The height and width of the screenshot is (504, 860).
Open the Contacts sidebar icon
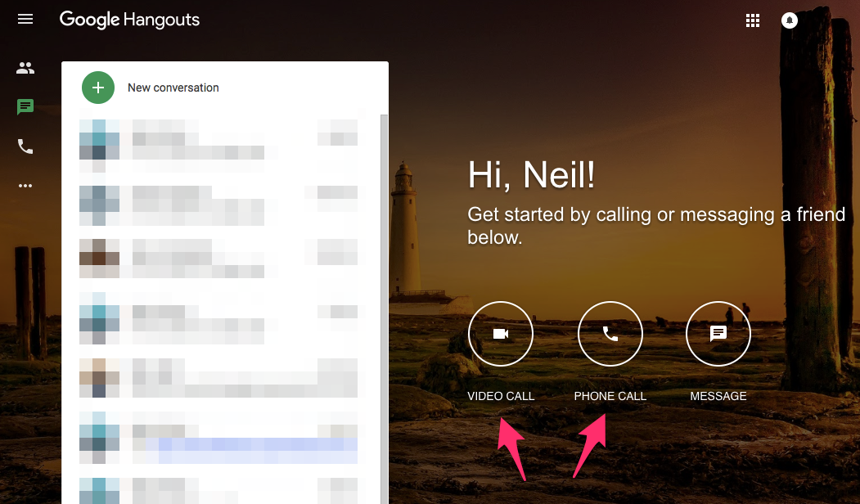pyautogui.click(x=25, y=68)
